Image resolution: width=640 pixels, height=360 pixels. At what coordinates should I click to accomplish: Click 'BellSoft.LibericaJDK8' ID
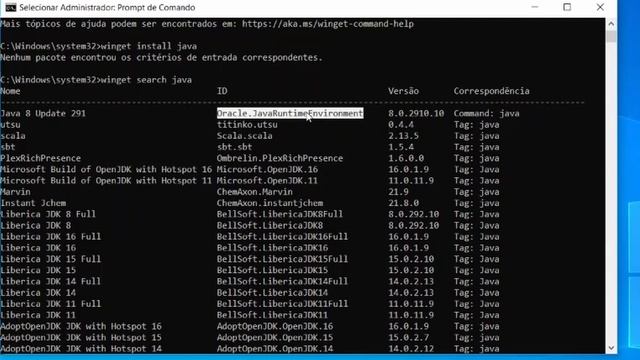tap(270, 225)
